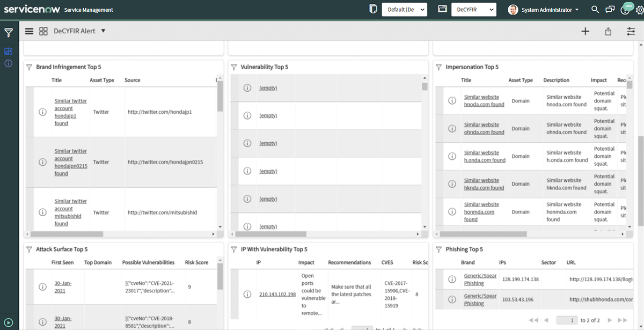This screenshot has height=330, width=644.
Task: Click the Vulnerability Top 5 filter icon
Action: (x=234, y=67)
